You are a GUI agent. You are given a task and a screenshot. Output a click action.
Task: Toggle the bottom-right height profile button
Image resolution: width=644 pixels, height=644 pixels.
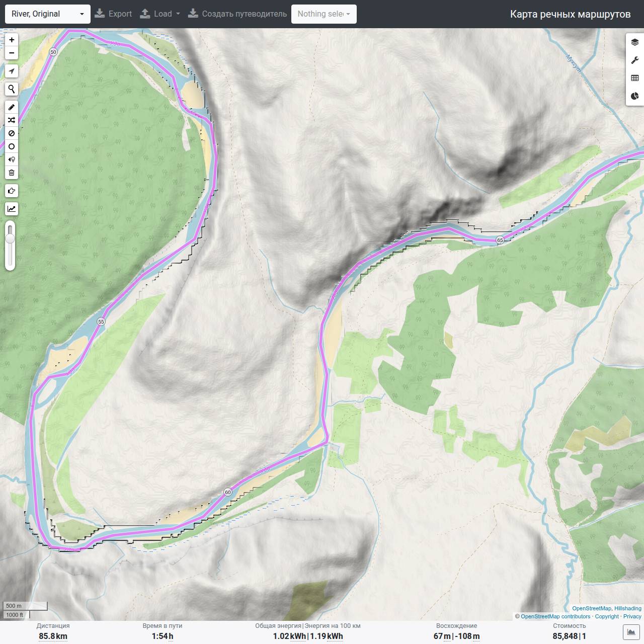631,632
